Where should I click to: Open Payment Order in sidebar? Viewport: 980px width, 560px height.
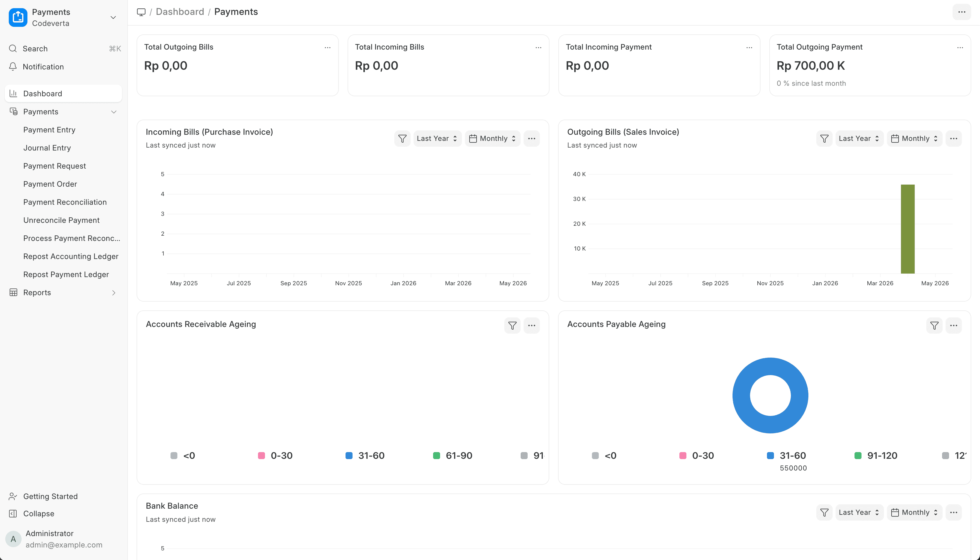pos(50,184)
